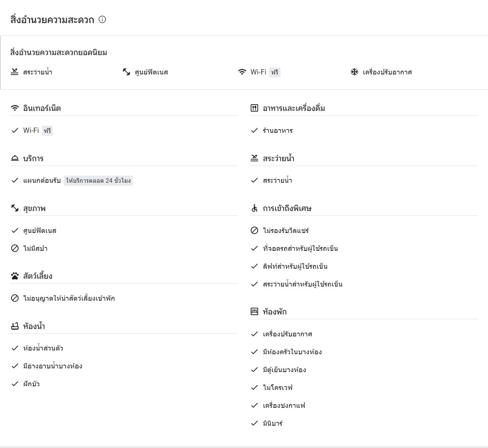This screenshot has height=448, width=488.
Task: Click the wheelchair icon beside การเข้าถึงพิเศษ
Action: (254, 208)
